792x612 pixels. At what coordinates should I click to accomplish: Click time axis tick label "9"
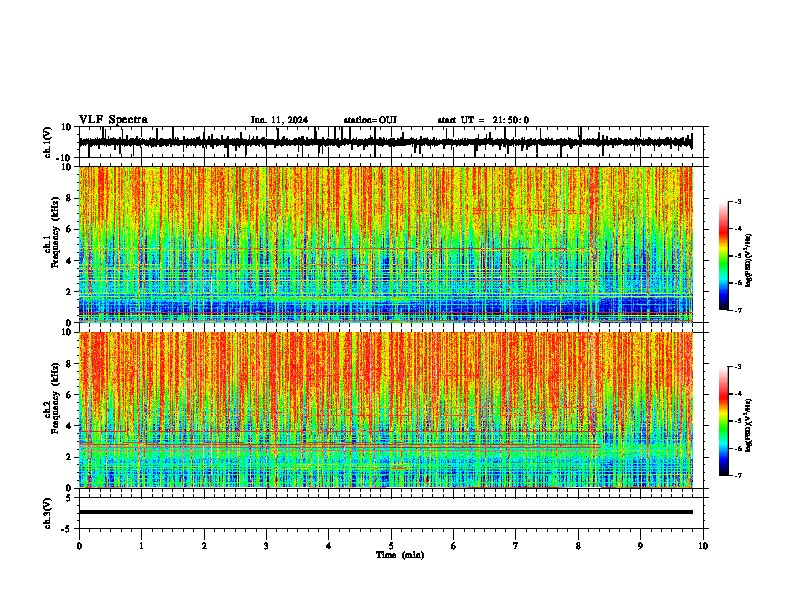(x=640, y=546)
